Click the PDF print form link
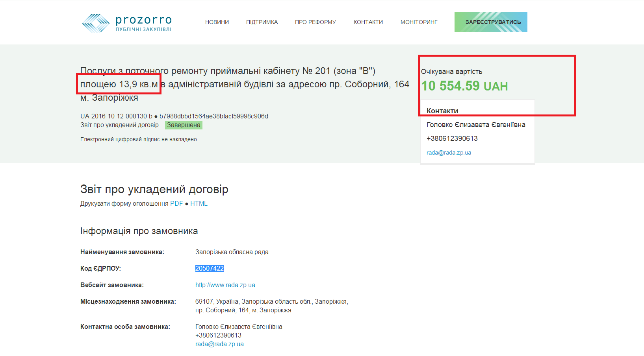The image size is (644, 356). [x=176, y=203]
